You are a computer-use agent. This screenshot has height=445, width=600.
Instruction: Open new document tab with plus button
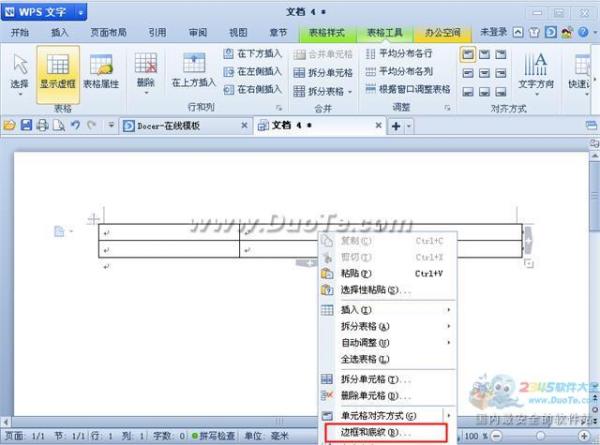[x=396, y=126]
